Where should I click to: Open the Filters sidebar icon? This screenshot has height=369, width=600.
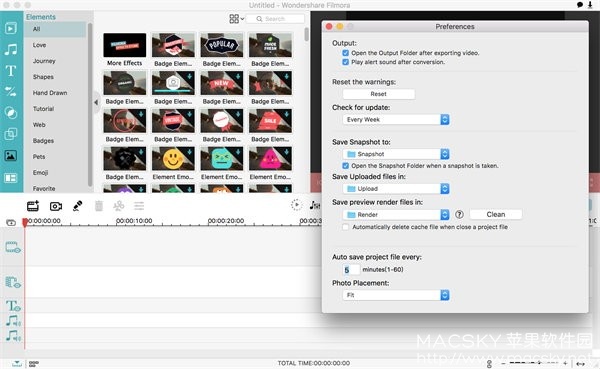coord(11,113)
